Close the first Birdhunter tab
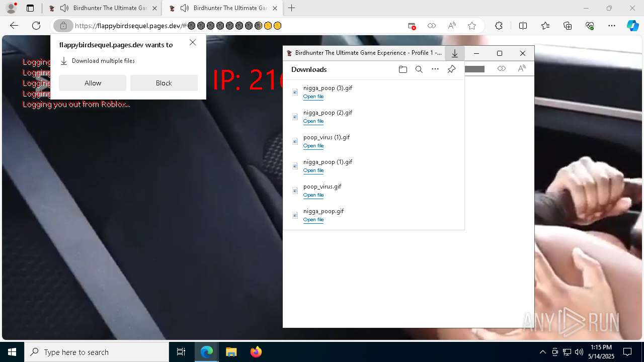The height and width of the screenshot is (362, 644). (x=154, y=8)
